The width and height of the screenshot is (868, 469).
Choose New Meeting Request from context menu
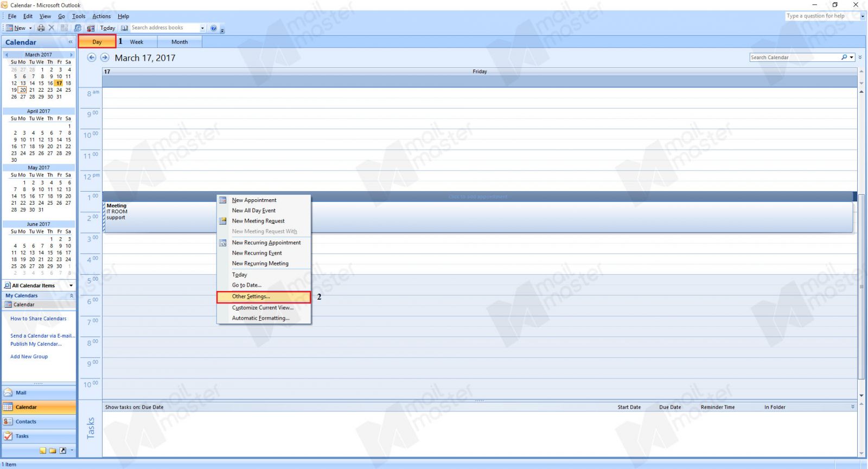click(x=264, y=221)
